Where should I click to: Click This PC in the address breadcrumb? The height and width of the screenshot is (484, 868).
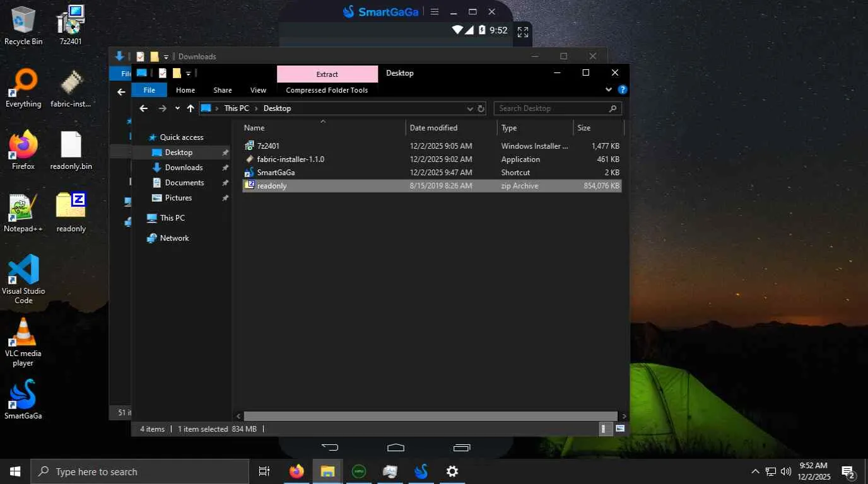237,108
